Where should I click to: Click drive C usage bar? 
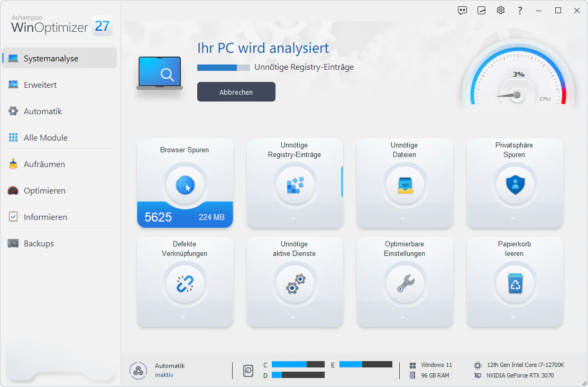(298, 364)
